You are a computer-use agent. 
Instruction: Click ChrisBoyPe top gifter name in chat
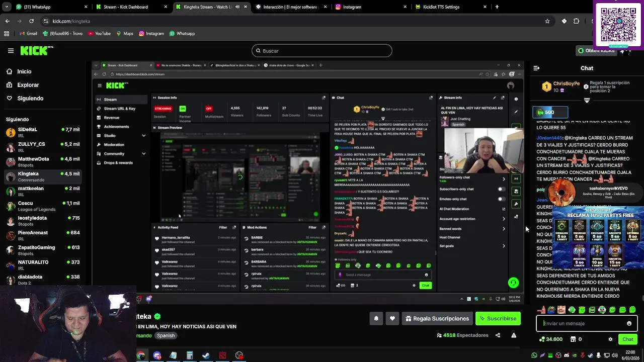[567, 84]
